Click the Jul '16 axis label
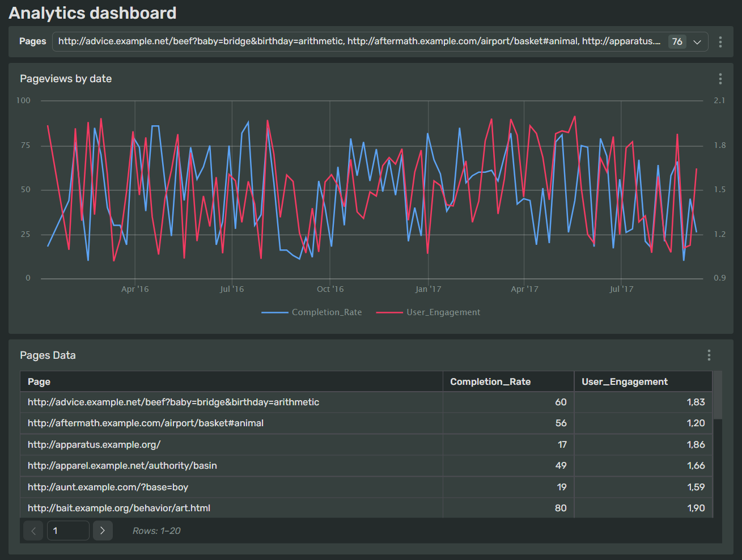 (x=232, y=289)
